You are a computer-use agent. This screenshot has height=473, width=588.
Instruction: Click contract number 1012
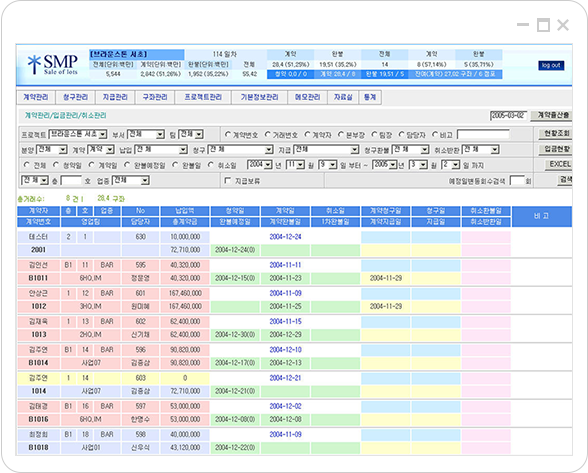[38, 306]
